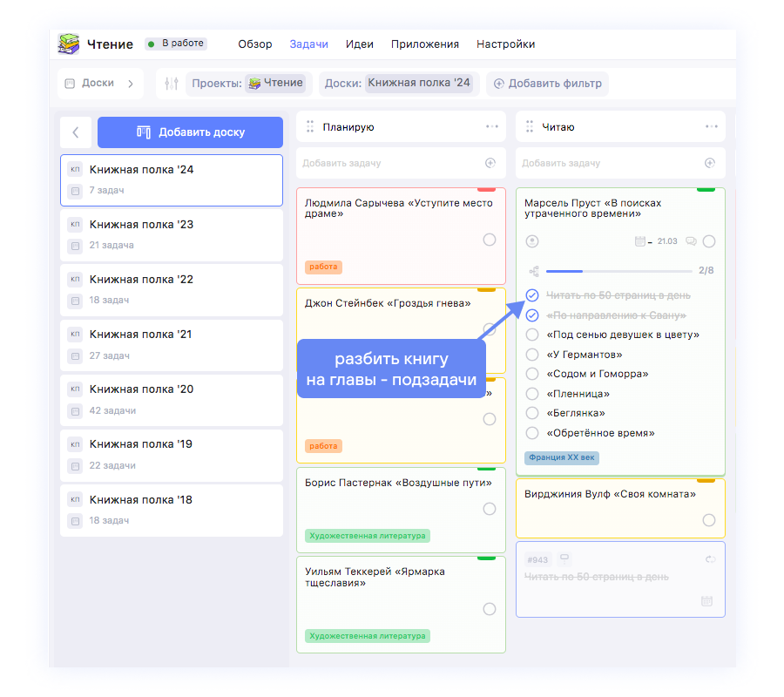Click subtasks tree icon on Пруст card
The width and height of the screenshot is (784, 697).
[x=533, y=271]
